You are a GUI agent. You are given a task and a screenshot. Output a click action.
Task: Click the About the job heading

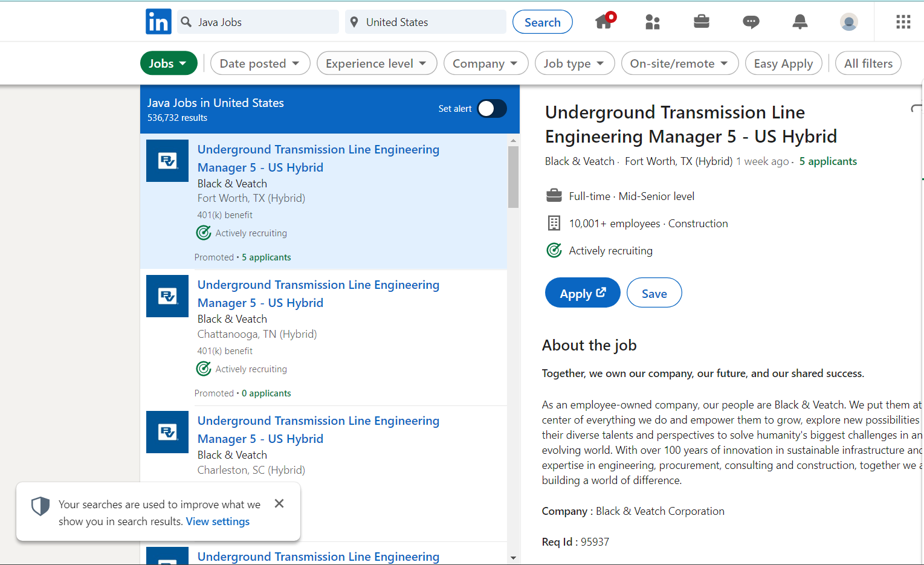(x=589, y=345)
